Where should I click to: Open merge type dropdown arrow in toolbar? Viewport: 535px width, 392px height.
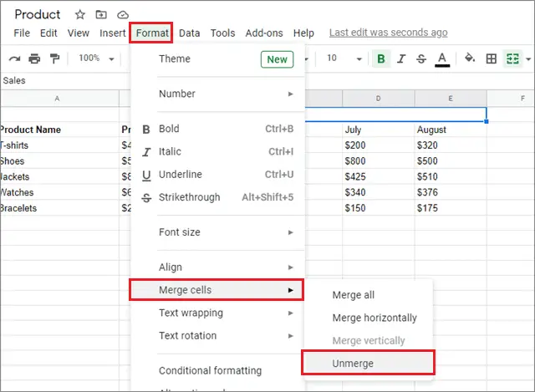click(528, 59)
